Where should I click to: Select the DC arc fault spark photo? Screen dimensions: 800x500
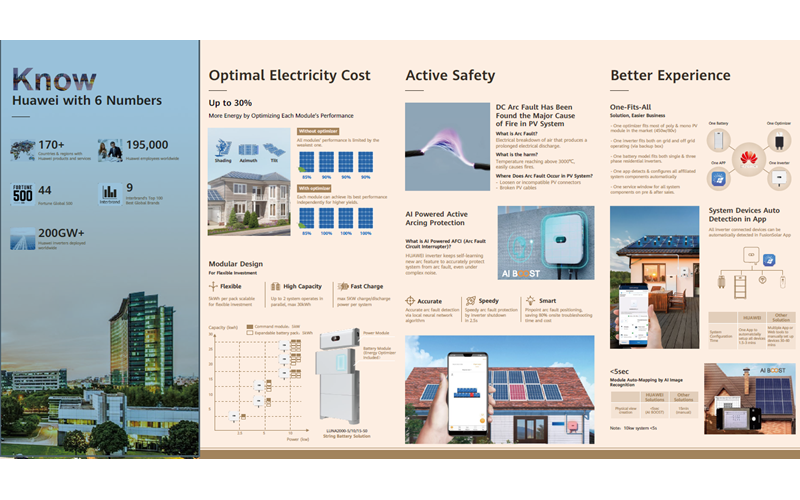(x=447, y=147)
